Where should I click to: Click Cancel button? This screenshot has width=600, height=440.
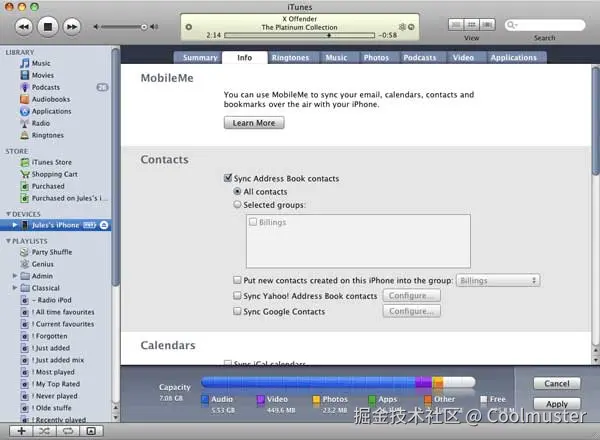click(557, 383)
